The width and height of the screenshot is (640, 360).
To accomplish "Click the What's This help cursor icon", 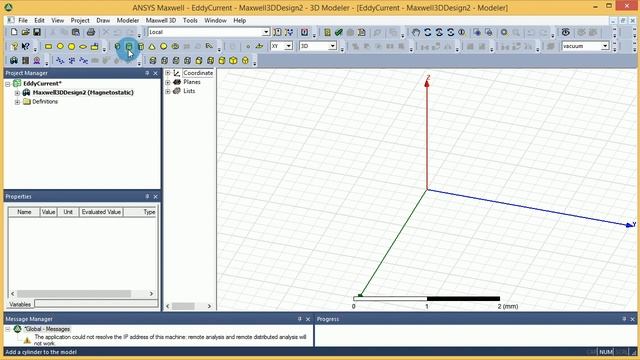I will point(26,47).
